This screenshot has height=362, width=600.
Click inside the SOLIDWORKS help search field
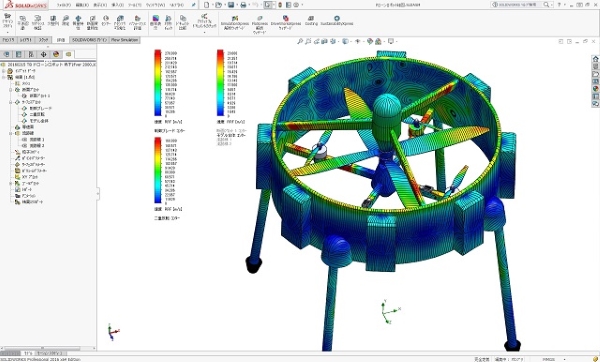(x=519, y=5)
